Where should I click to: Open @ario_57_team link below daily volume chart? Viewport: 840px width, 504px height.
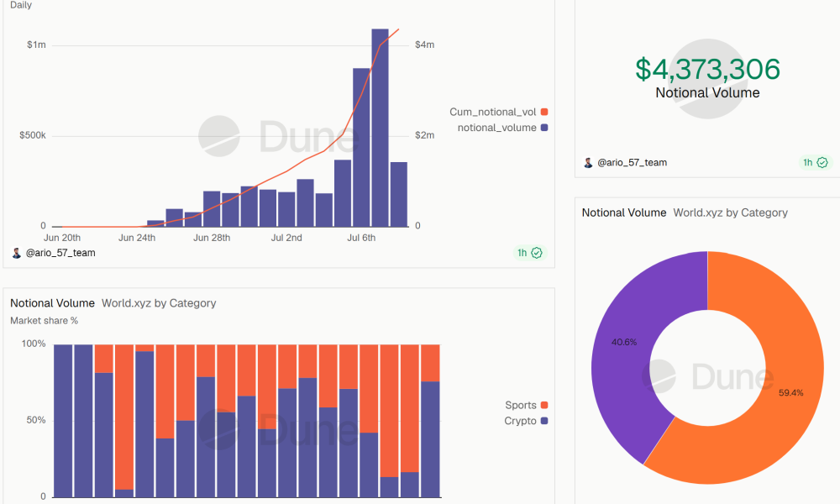(x=60, y=253)
